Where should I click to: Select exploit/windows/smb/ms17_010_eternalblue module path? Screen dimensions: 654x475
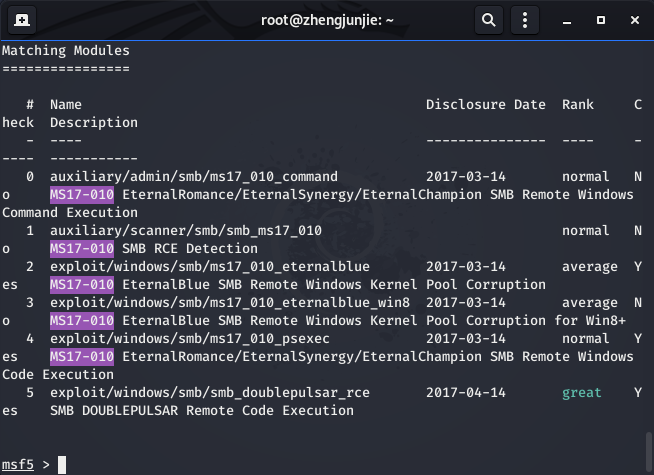210,267
